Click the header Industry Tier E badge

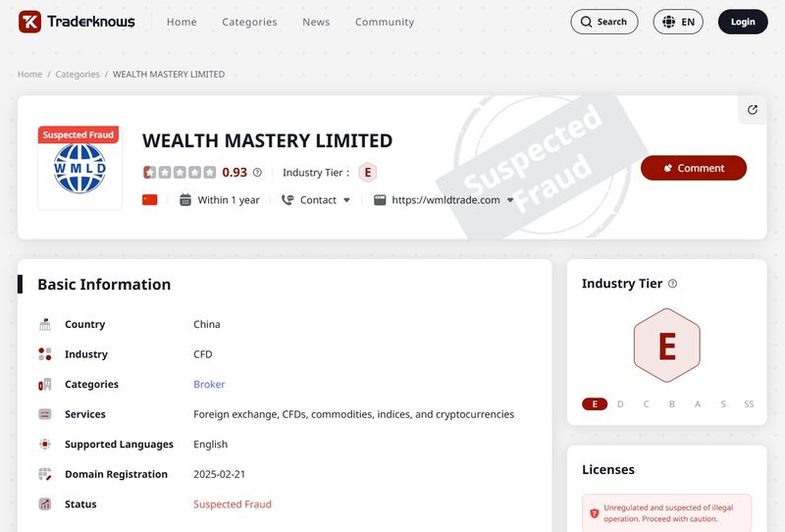click(367, 173)
